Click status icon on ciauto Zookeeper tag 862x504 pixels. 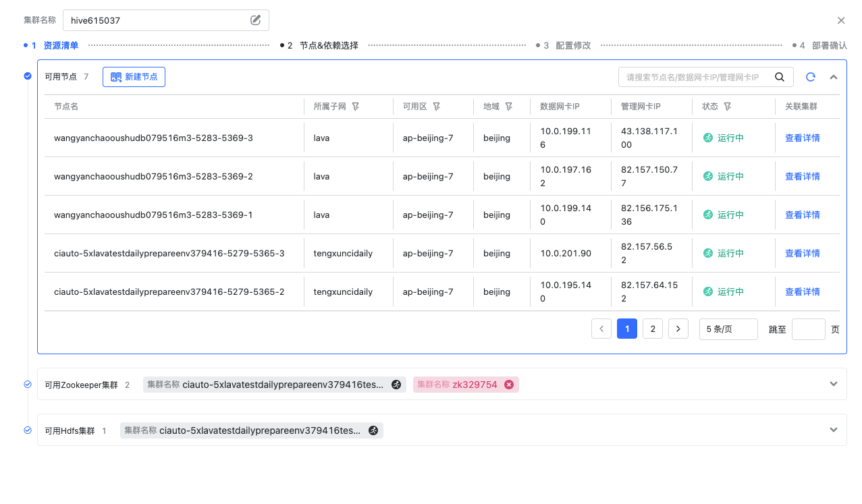click(x=397, y=385)
